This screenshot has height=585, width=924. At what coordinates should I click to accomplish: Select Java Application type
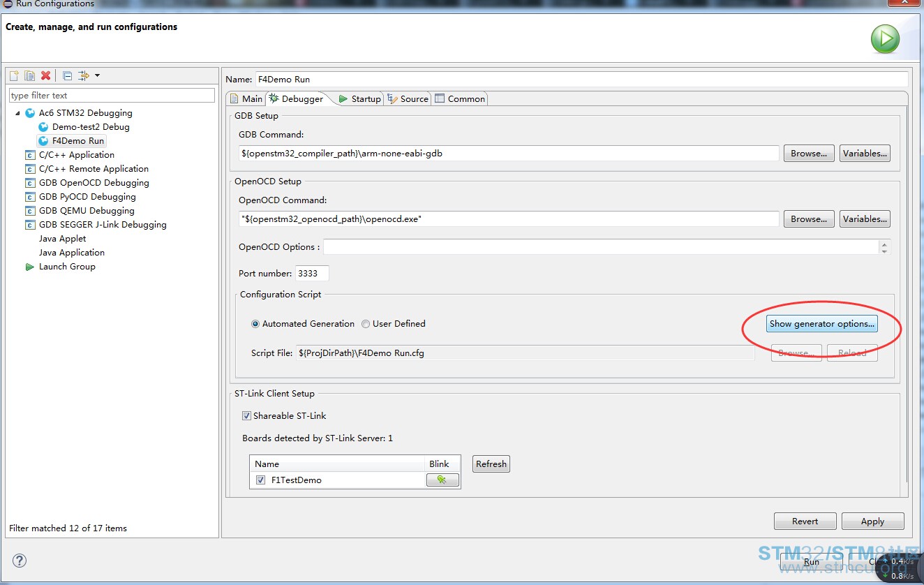tap(72, 252)
